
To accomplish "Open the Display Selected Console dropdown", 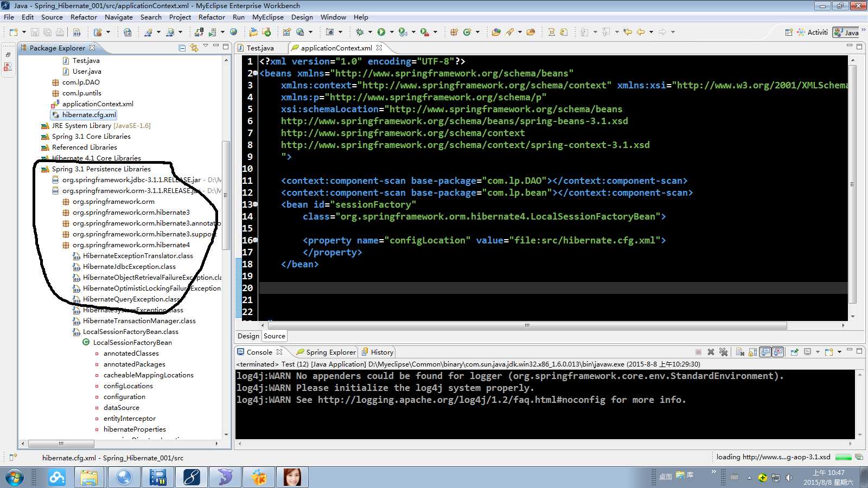I will point(818,352).
